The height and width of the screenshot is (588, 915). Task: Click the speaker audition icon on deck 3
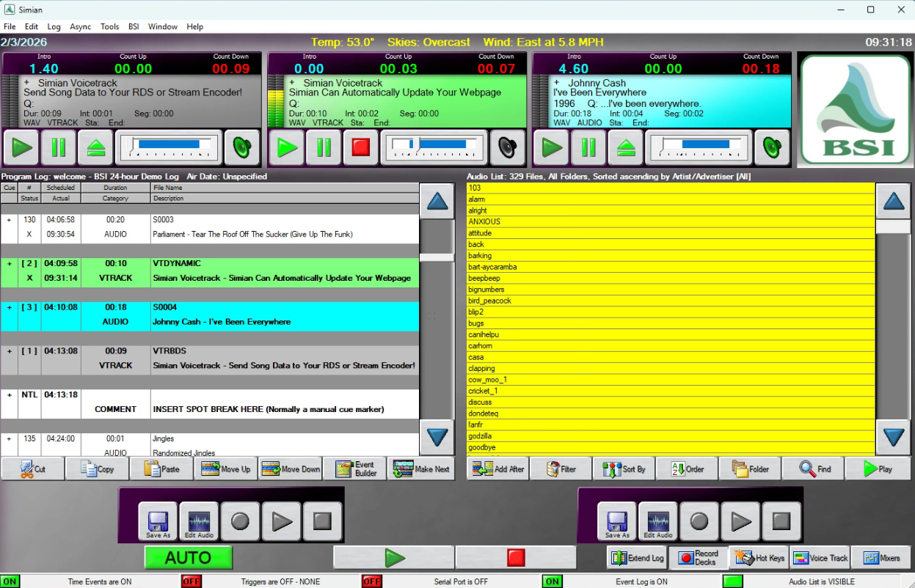(x=772, y=147)
